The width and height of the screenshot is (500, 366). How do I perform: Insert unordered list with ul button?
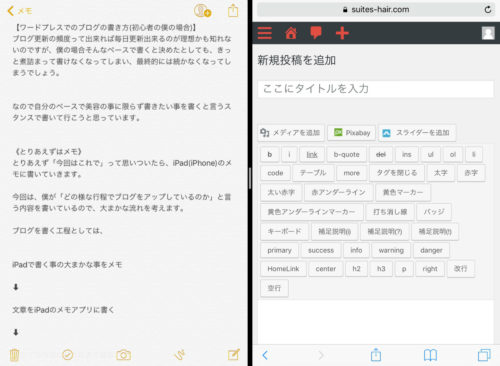click(x=430, y=154)
